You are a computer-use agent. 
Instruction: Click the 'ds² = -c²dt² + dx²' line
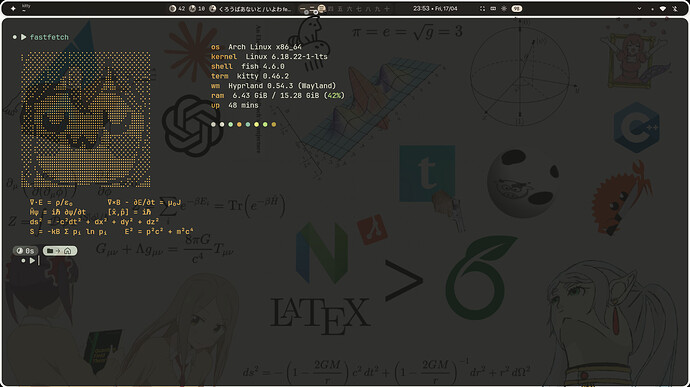(94, 222)
